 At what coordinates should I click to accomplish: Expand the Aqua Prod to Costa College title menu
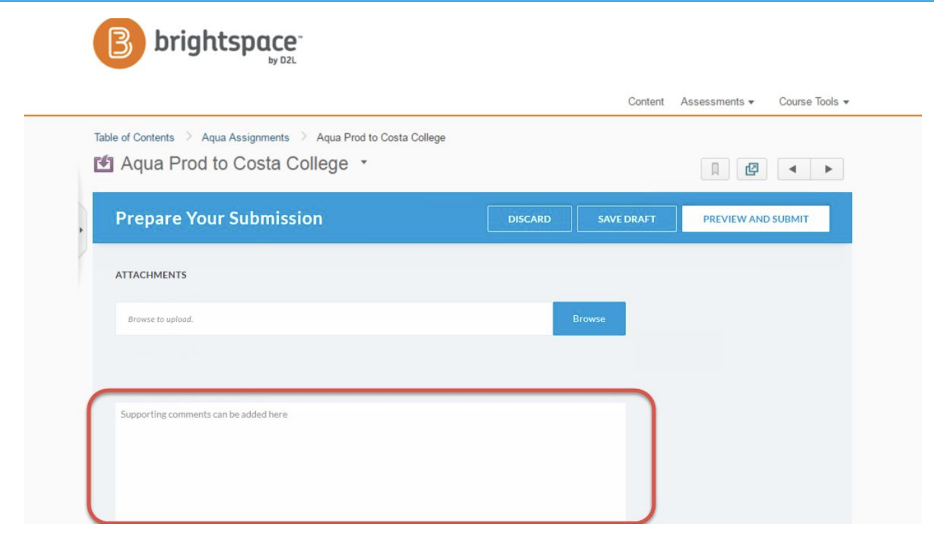pos(364,162)
